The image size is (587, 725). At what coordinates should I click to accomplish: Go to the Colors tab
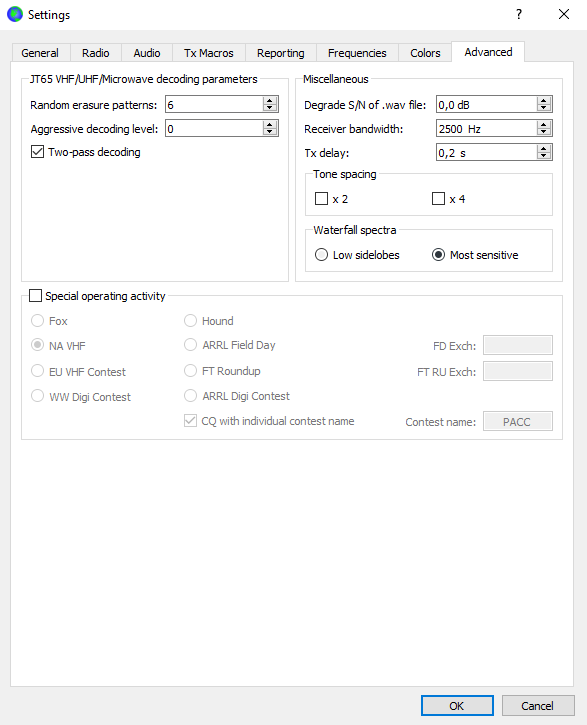point(425,53)
